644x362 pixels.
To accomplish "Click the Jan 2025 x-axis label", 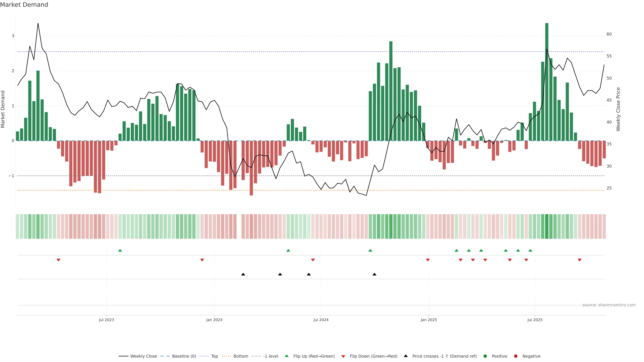I will tap(429, 320).
